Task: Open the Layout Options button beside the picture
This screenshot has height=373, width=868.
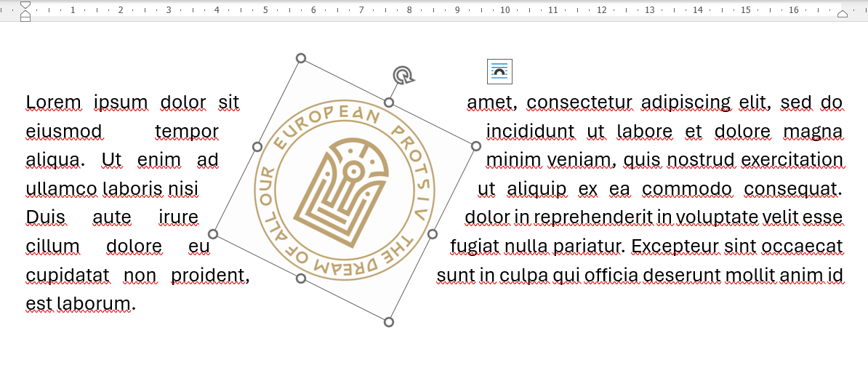Action: coord(499,71)
